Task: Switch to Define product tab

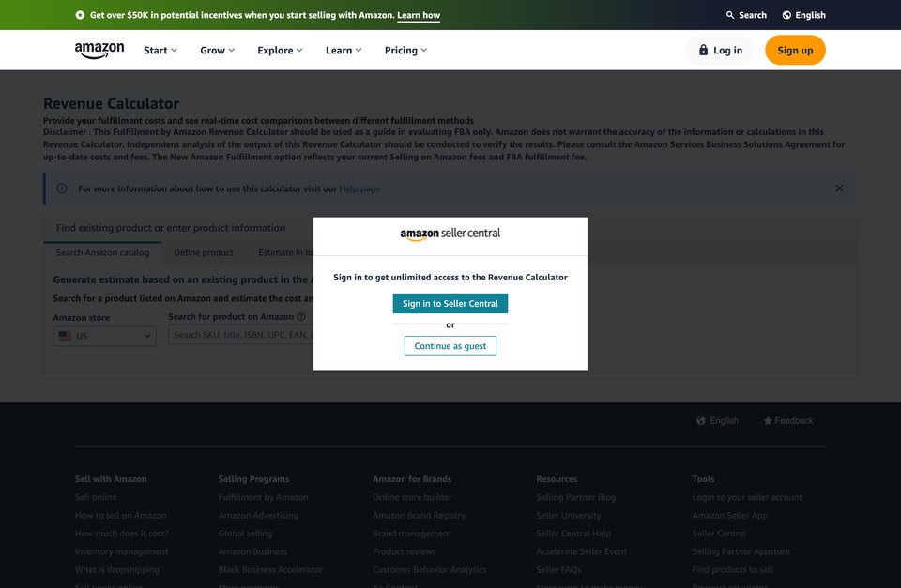Action: point(204,252)
